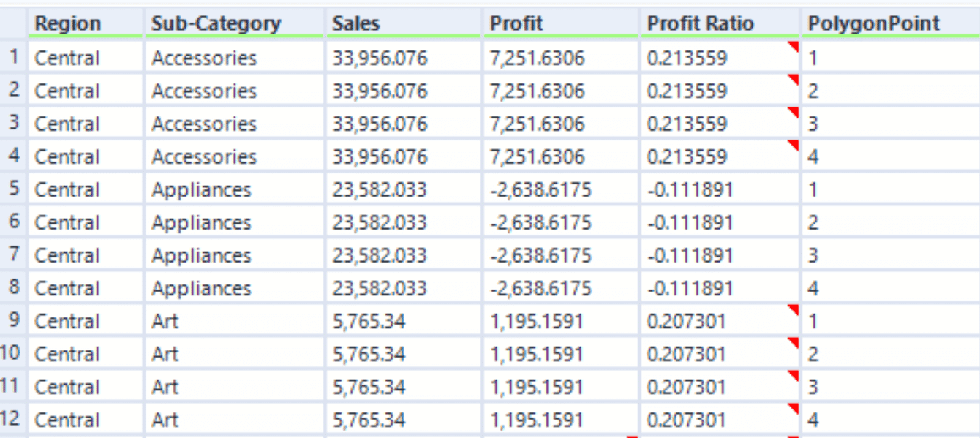This screenshot has width=980, height=438.
Task: Select row number 10
Action: tap(14, 354)
